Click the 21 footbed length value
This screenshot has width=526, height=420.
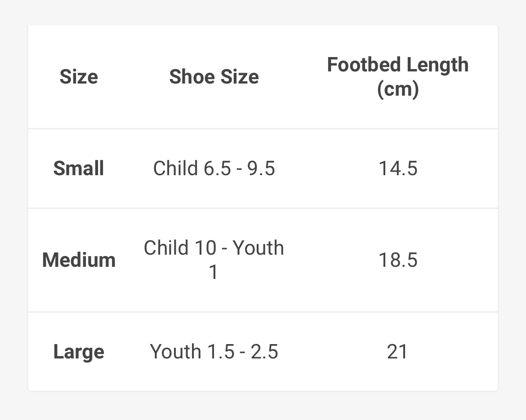397,352
